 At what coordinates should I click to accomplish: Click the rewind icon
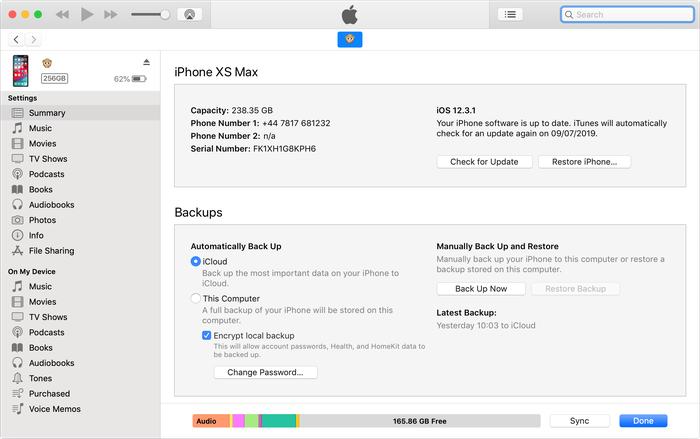point(62,15)
